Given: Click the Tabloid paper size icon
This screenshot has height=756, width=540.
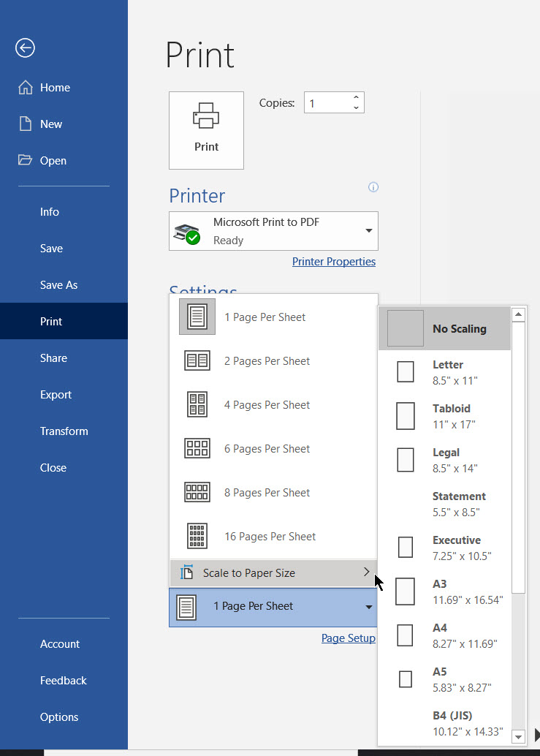Looking at the screenshot, I should pos(406,416).
